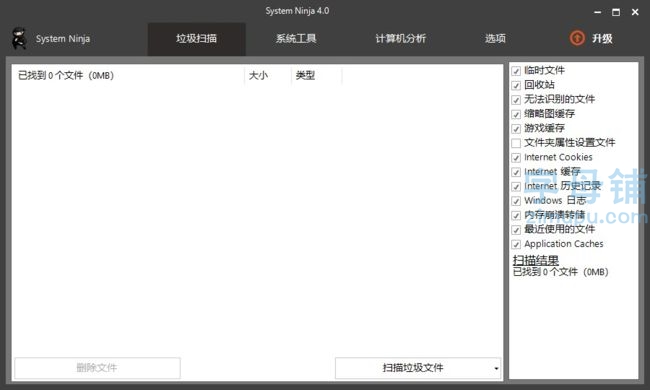The height and width of the screenshot is (390, 650).
Task: Toggle 最近使用的文件 checkbox
Action: [516, 230]
